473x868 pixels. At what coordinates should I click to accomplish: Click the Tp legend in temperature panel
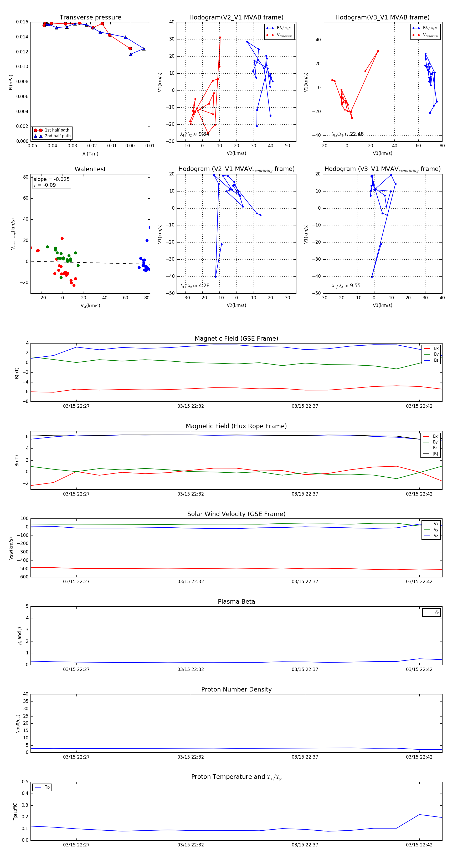42,788
